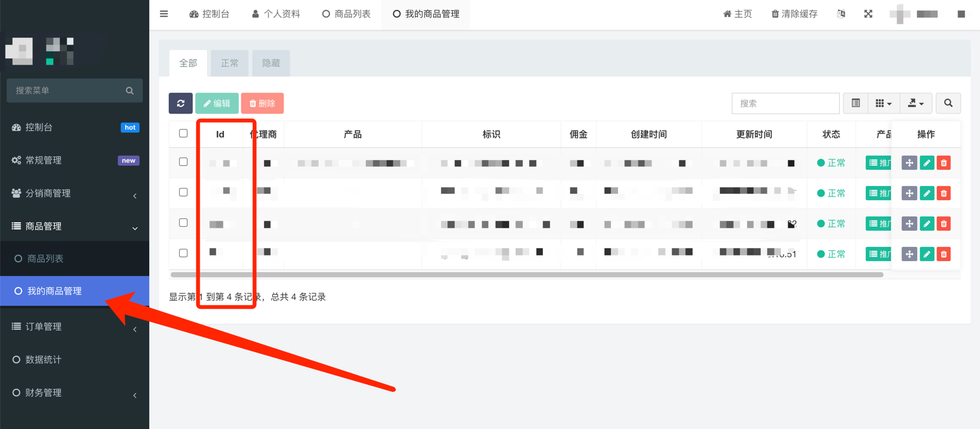The height and width of the screenshot is (429, 980).
Task: Click the 清除缓存 link
Action: 794,14
